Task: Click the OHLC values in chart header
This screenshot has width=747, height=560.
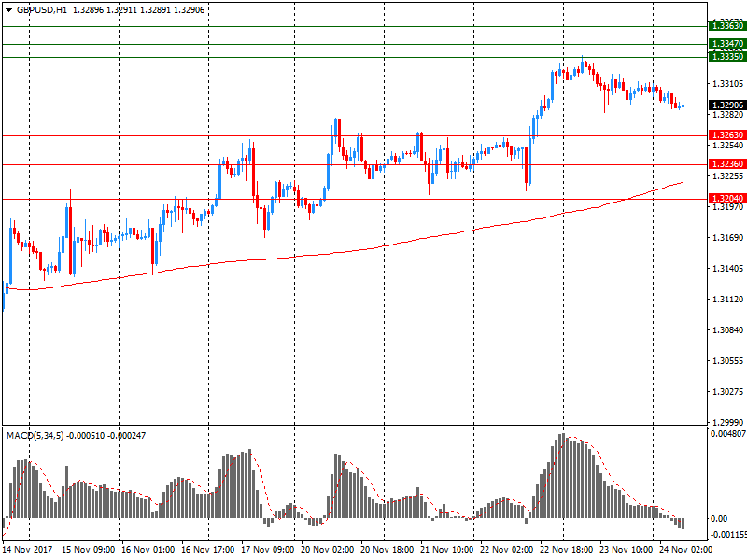Action: click(138, 10)
